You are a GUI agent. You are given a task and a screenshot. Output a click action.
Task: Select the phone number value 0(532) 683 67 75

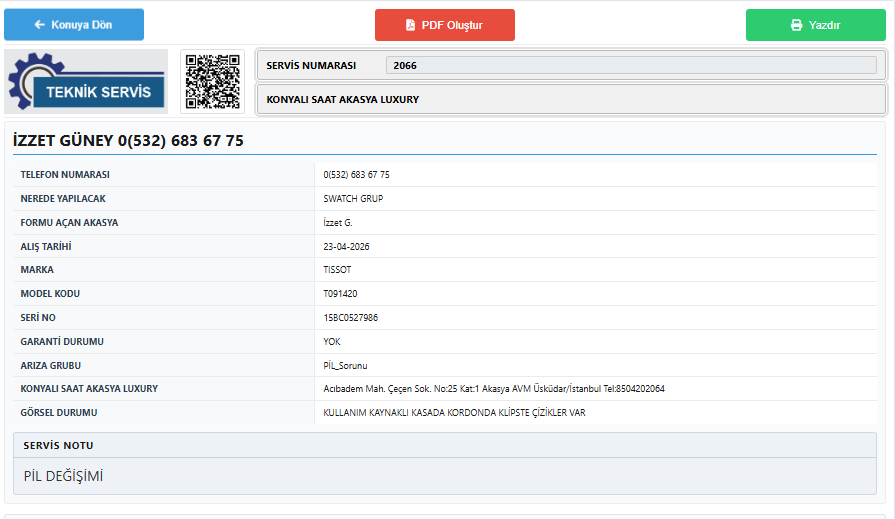(x=356, y=175)
